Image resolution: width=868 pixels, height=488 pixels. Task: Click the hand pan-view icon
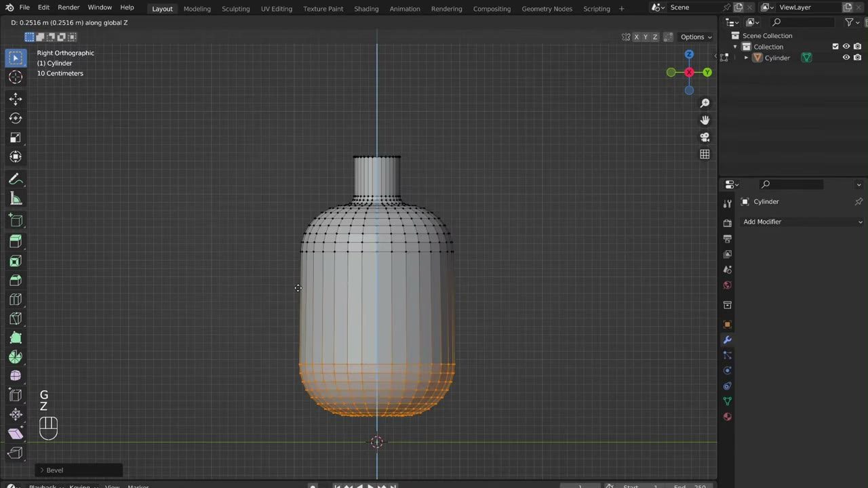(x=705, y=120)
